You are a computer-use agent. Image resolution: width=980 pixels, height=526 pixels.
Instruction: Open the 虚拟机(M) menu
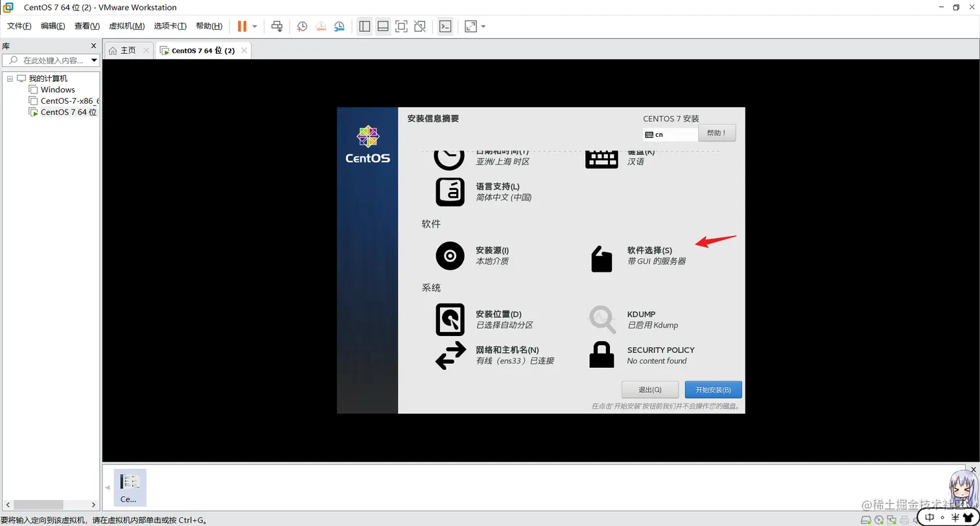pos(126,26)
